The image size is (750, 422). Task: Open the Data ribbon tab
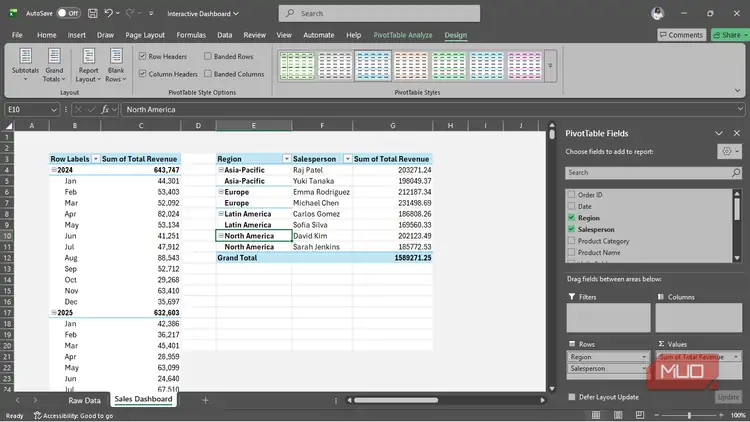click(224, 35)
